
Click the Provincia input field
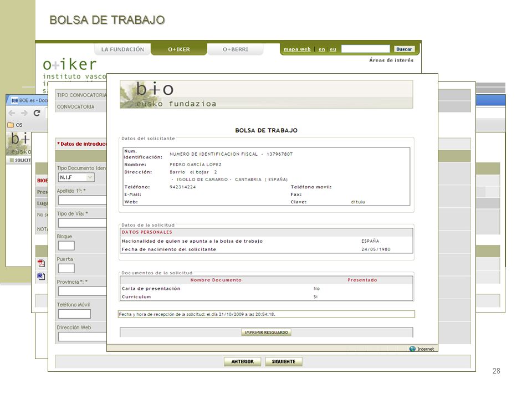83,291
